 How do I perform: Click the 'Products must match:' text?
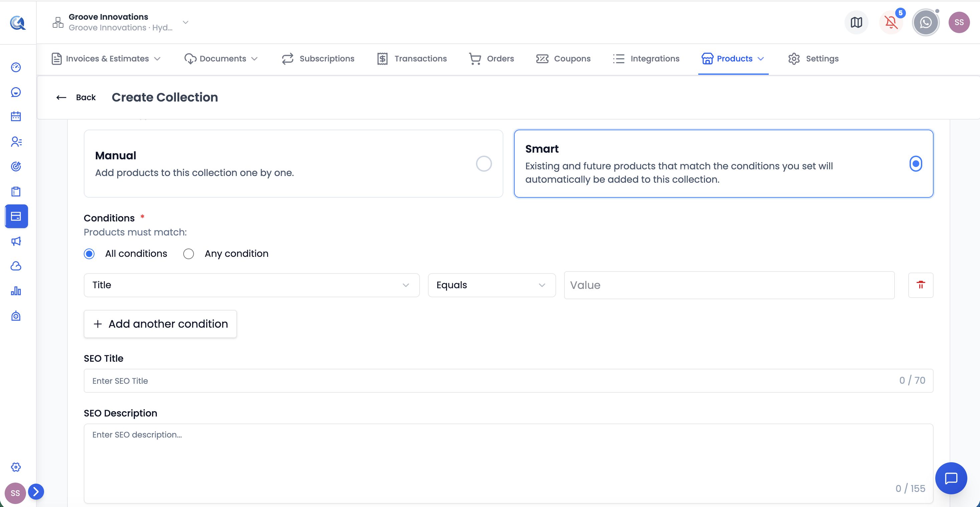coord(135,232)
